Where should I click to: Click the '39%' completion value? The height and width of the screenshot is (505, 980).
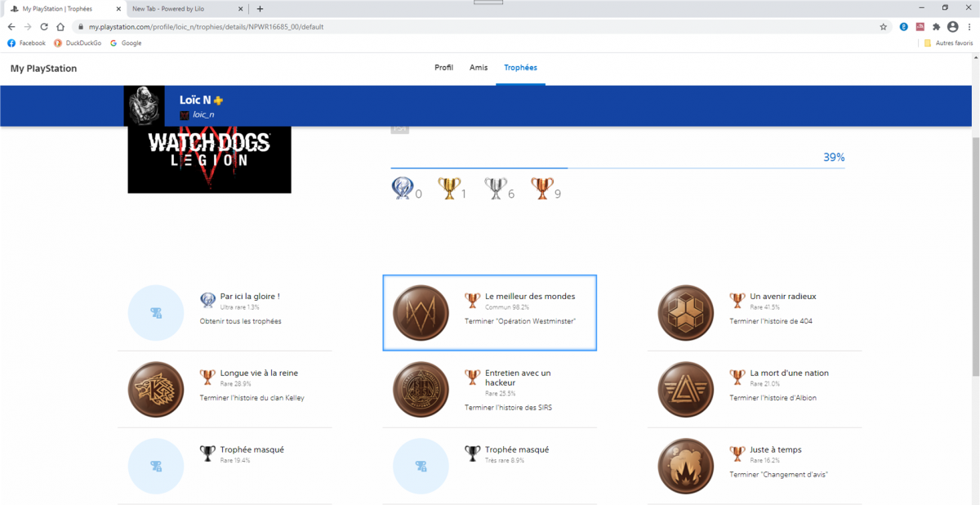pyautogui.click(x=834, y=157)
